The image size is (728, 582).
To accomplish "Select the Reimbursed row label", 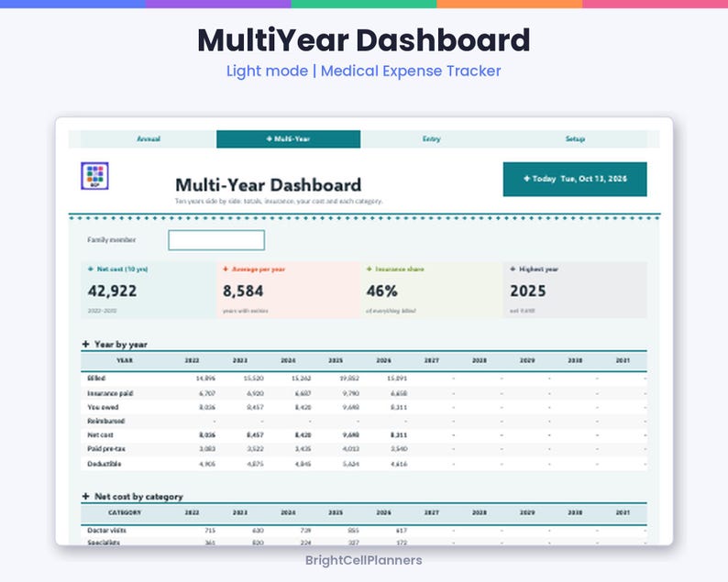I will pyautogui.click(x=105, y=421).
